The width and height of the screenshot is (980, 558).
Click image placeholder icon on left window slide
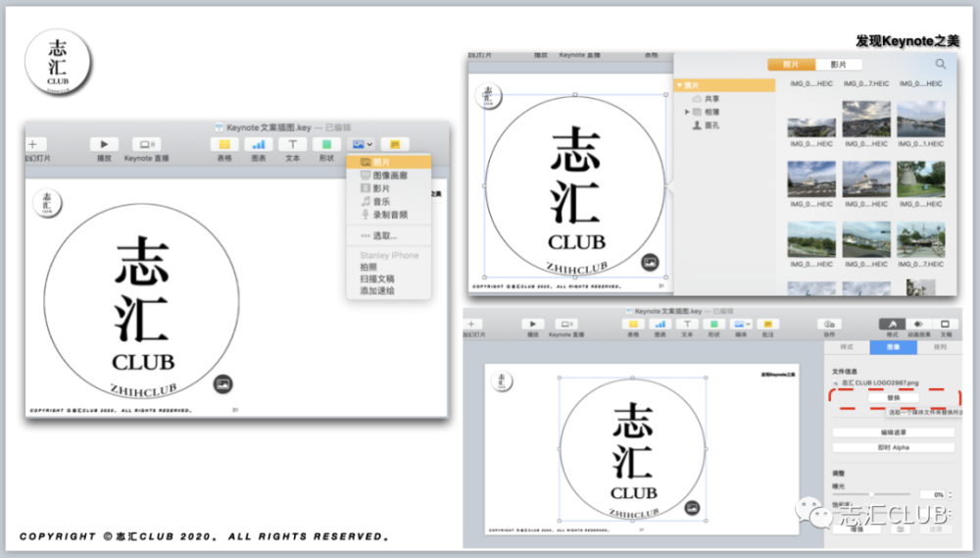[223, 384]
